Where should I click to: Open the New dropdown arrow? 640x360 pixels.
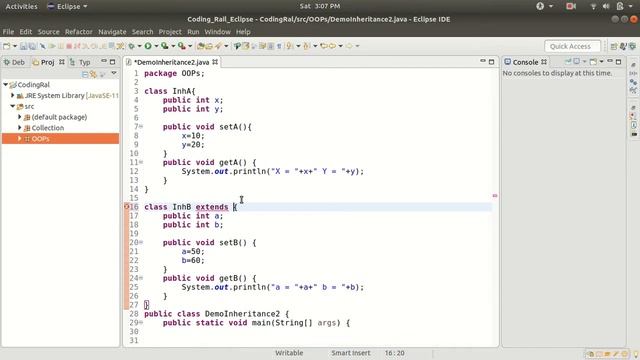click(15, 46)
